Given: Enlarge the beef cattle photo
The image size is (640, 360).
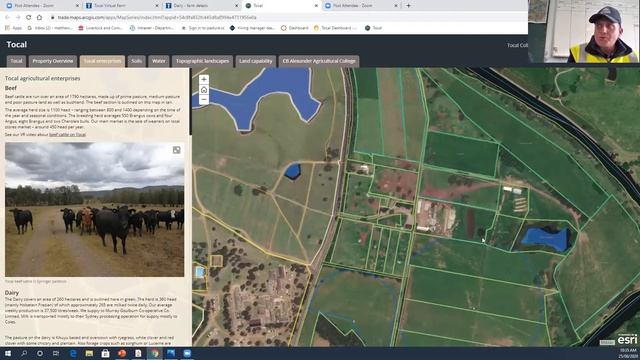Looking at the screenshot, I should coord(176,150).
